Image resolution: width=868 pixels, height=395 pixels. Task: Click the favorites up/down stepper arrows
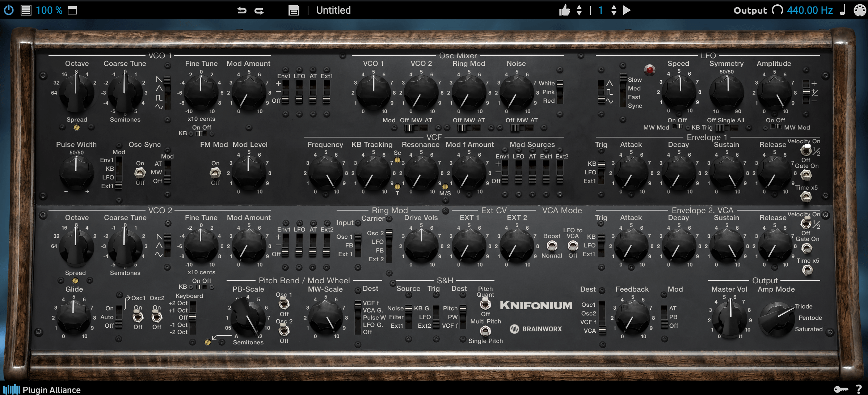(x=579, y=10)
